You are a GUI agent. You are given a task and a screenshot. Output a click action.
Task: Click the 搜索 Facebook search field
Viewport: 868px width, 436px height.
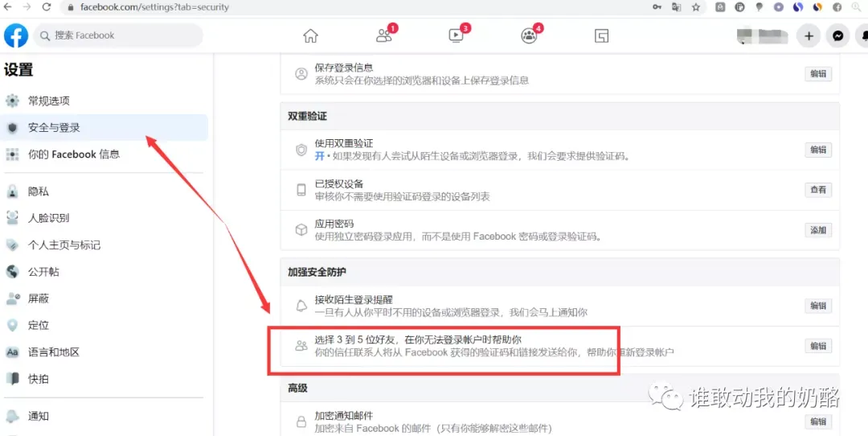coord(118,35)
